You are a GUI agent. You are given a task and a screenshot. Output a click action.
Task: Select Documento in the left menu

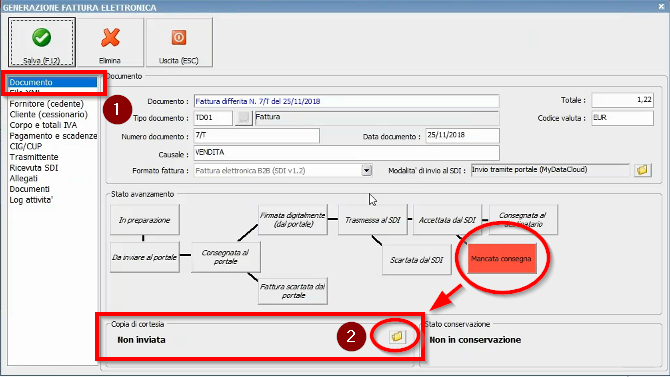point(53,82)
